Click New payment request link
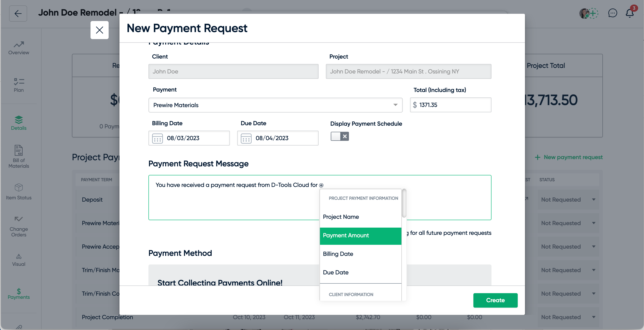Screen dimensions: 644x330 click(x=568, y=157)
